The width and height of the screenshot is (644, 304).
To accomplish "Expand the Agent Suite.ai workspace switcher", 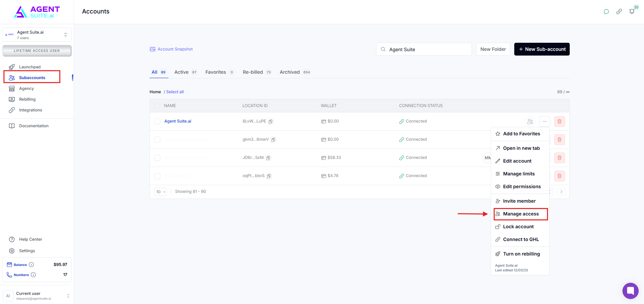I will pyautogui.click(x=37, y=35).
